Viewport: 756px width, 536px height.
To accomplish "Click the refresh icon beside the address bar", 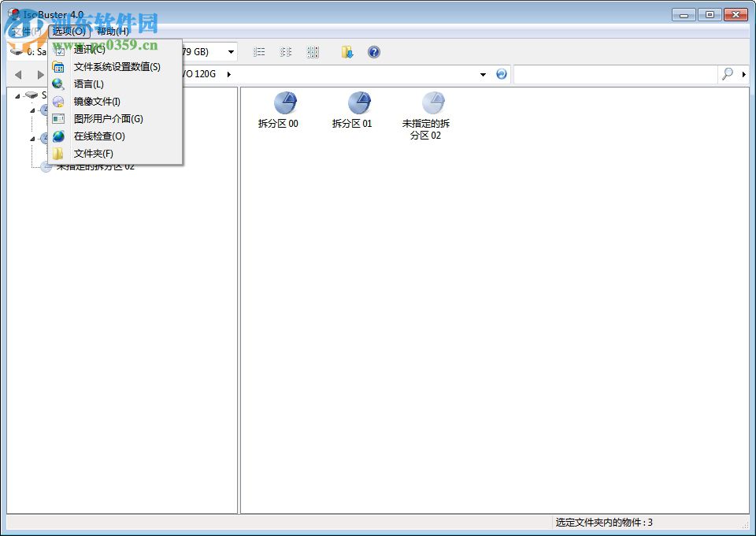I will pos(502,74).
